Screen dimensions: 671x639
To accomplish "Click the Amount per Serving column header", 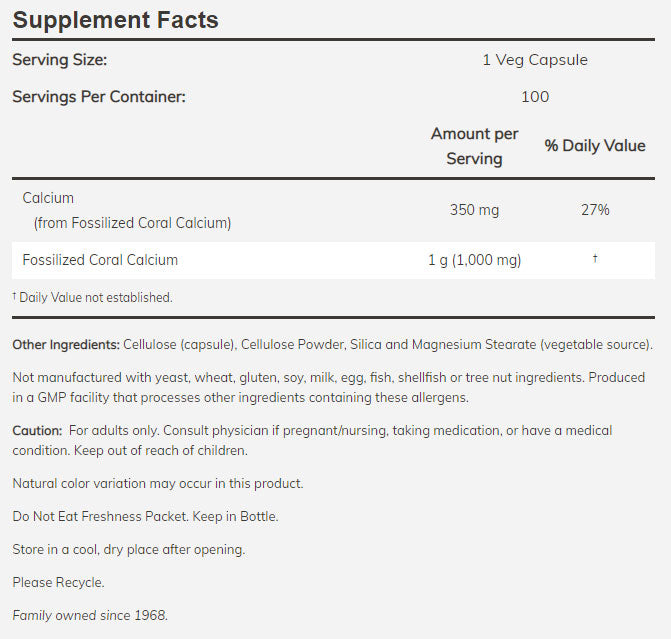I will coord(474,146).
